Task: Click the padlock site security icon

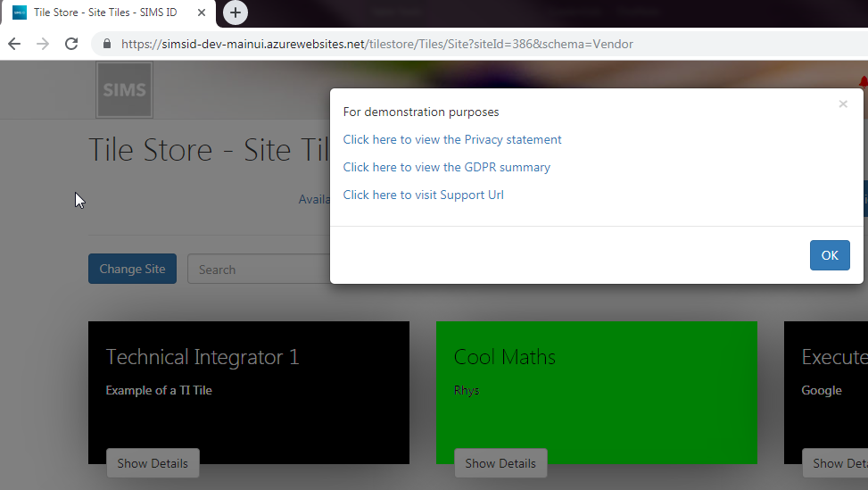Action: coord(107,44)
